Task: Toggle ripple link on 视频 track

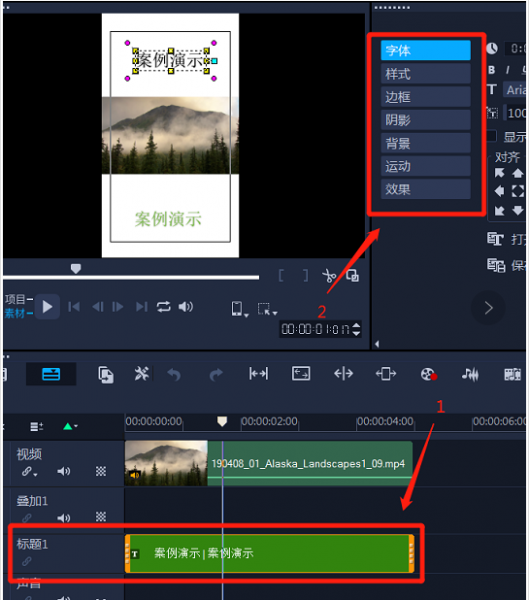Action: 29,471
